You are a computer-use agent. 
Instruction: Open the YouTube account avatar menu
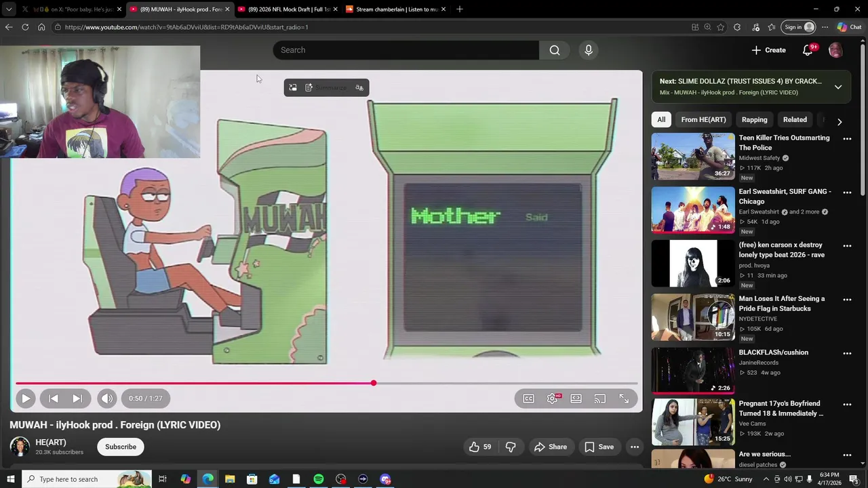[x=835, y=50]
